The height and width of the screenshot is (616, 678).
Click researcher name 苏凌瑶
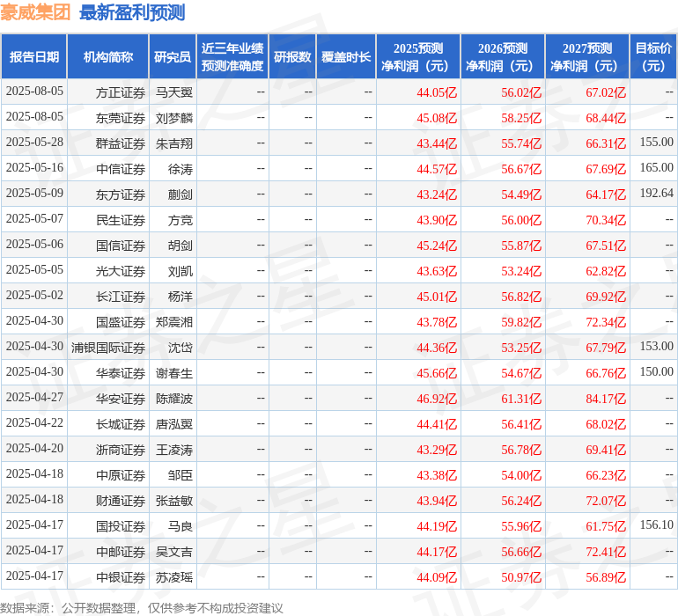pos(174,577)
